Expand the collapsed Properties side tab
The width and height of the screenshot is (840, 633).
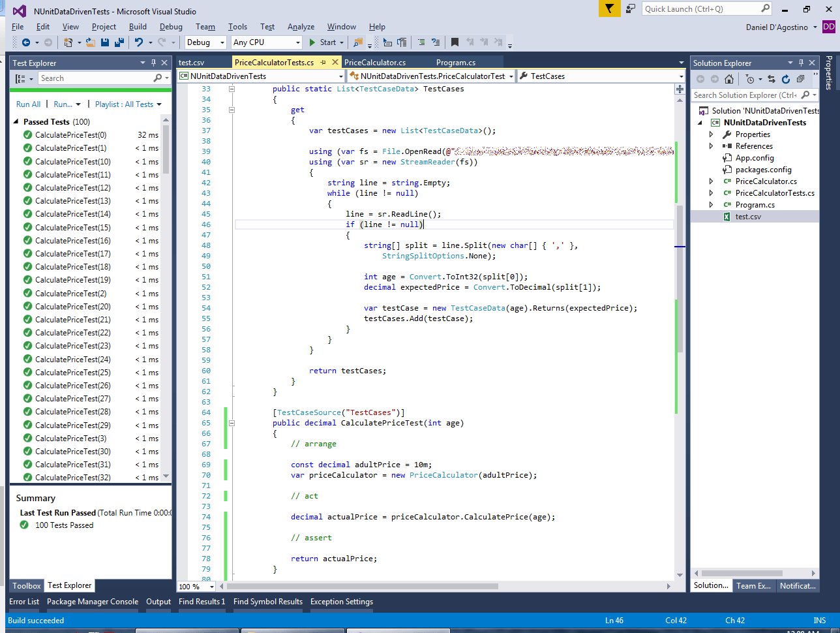830,73
